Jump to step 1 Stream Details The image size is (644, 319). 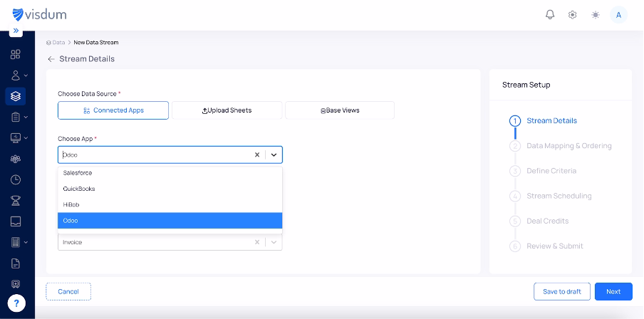click(x=544, y=121)
